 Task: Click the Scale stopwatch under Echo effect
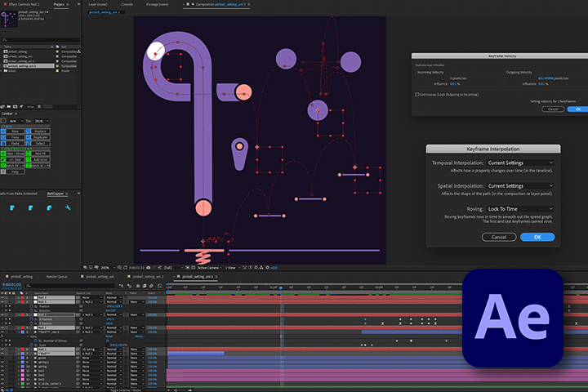pyautogui.click(x=31, y=345)
